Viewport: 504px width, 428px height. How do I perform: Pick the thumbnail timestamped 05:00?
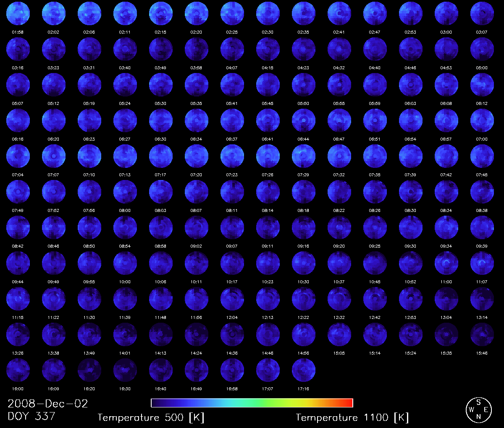click(x=482, y=49)
